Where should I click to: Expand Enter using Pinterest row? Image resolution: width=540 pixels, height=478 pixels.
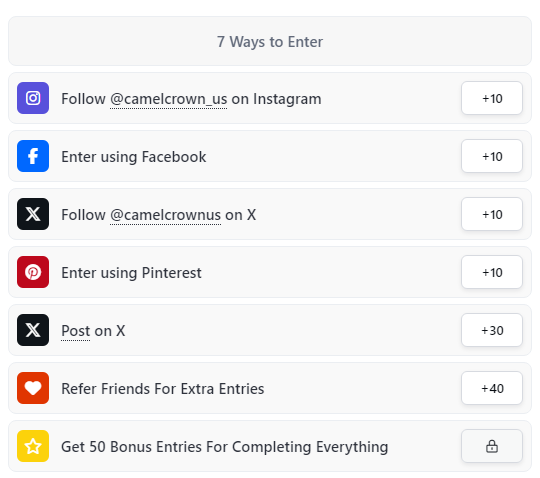click(270, 272)
